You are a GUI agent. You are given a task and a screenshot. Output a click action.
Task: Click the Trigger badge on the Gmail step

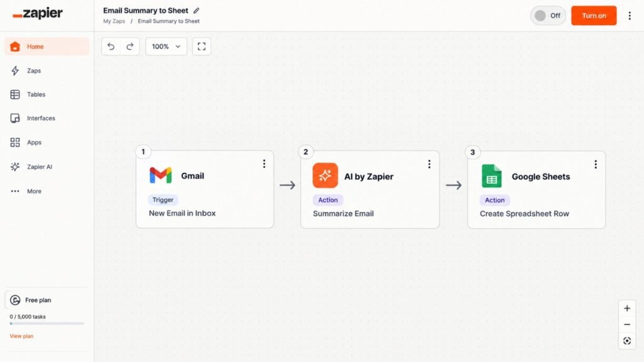[163, 200]
